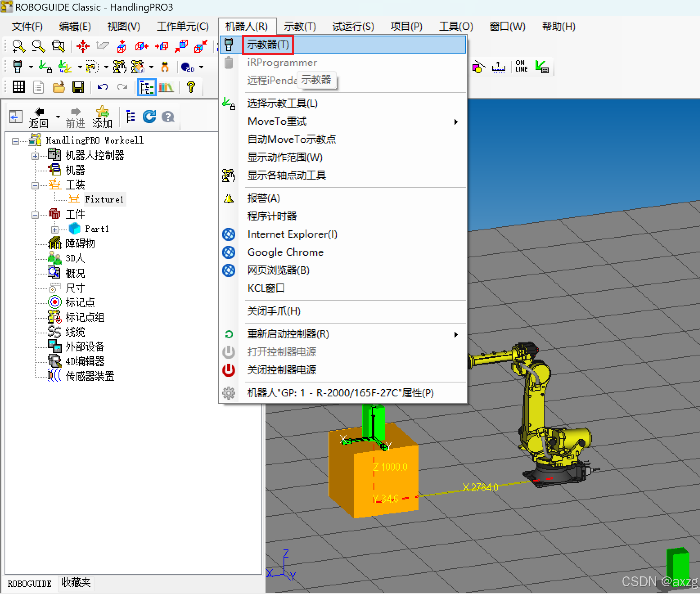Select 传感器装置 in the tree
This screenshot has width=700, height=594.
pos(90,376)
